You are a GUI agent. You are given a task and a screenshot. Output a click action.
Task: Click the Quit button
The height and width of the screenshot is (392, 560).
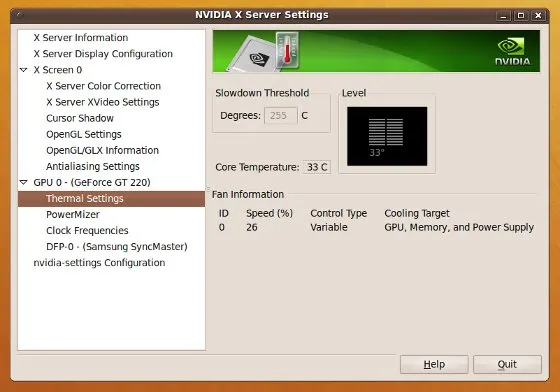pos(507,364)
